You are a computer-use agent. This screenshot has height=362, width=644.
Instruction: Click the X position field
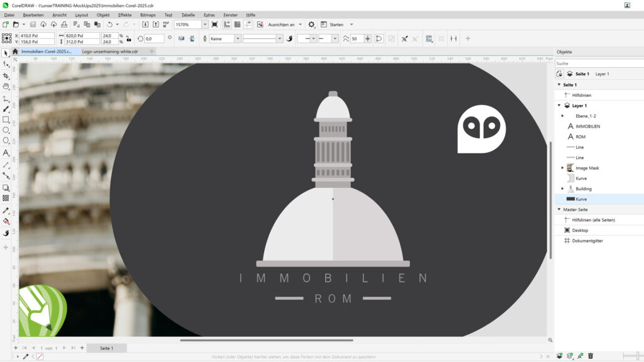(x=36, y=36)
